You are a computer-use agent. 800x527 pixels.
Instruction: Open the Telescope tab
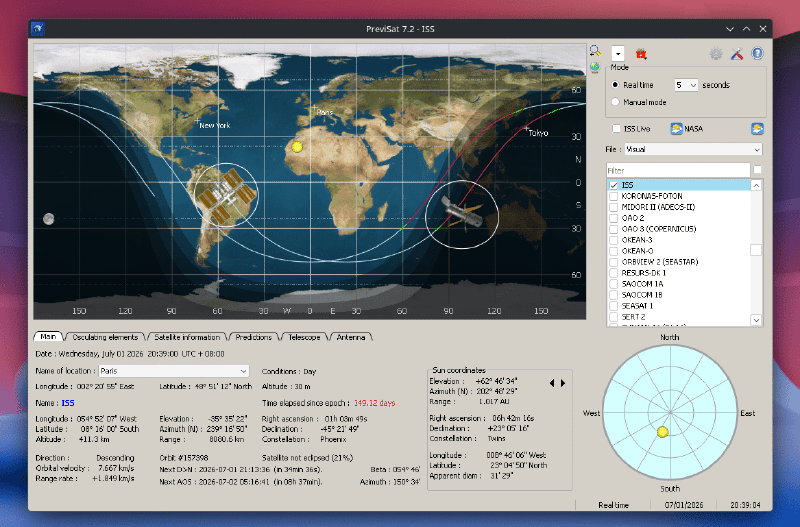(x=304, y=337)
